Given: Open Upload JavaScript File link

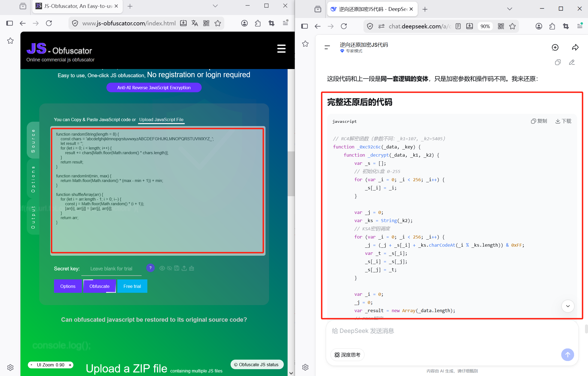Looking at the screenshot, I should coord(161,120).
